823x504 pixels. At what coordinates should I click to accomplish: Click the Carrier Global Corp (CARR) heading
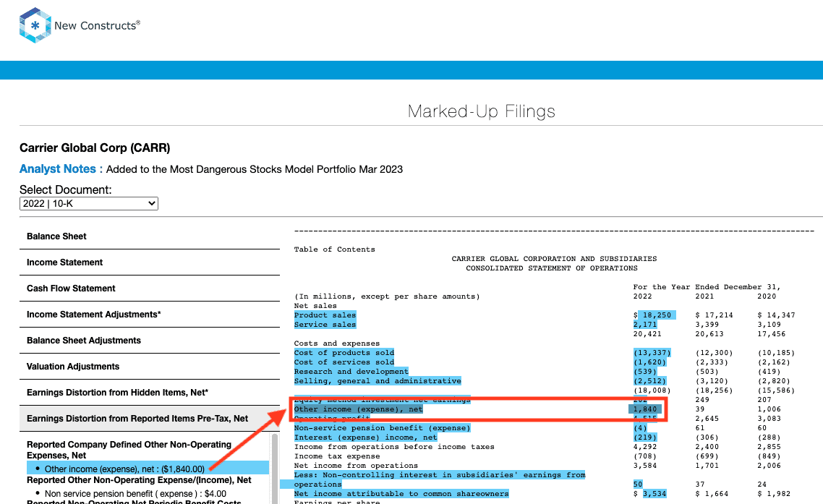tap(95, 148)
